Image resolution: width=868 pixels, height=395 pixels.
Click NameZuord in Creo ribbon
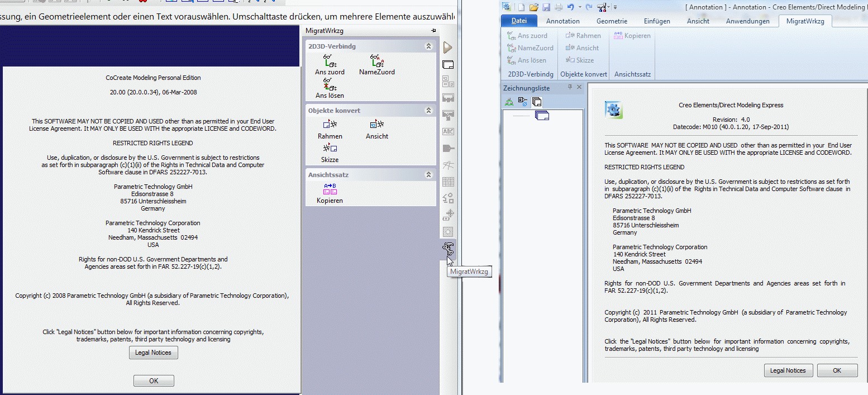pyautogui.click(x=530, y=48)
